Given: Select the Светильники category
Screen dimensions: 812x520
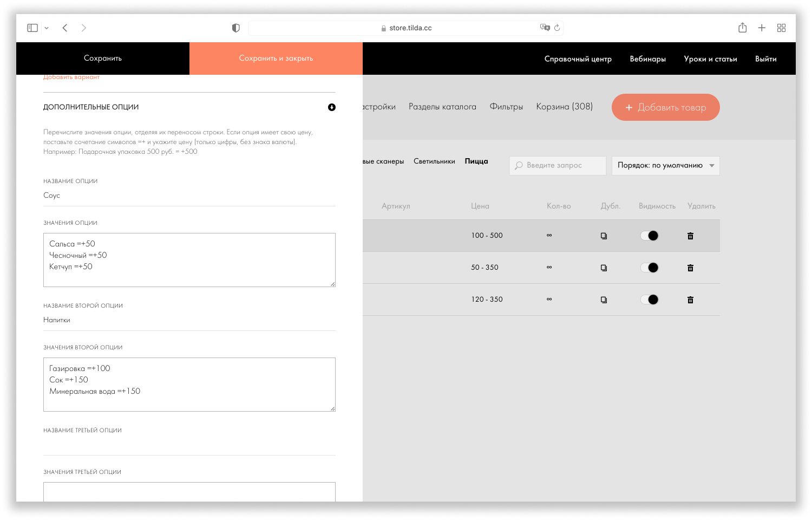Looking at the screenshot, I should [434, 161].
